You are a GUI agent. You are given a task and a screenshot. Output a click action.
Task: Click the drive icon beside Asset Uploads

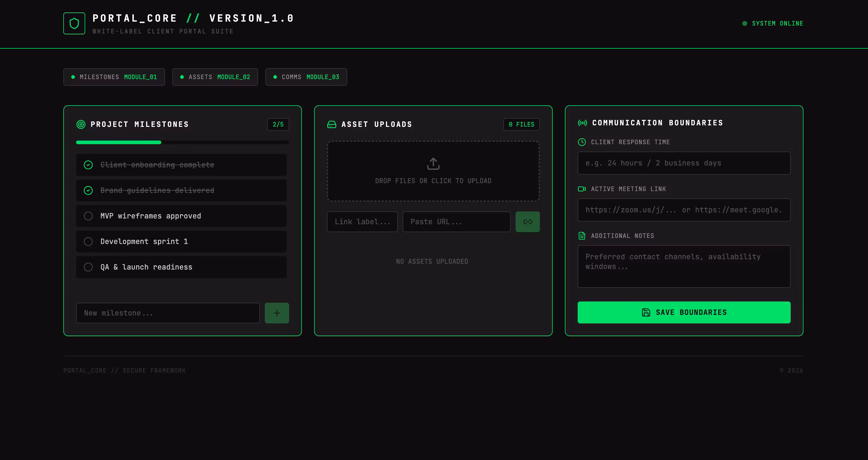(331, 124)
